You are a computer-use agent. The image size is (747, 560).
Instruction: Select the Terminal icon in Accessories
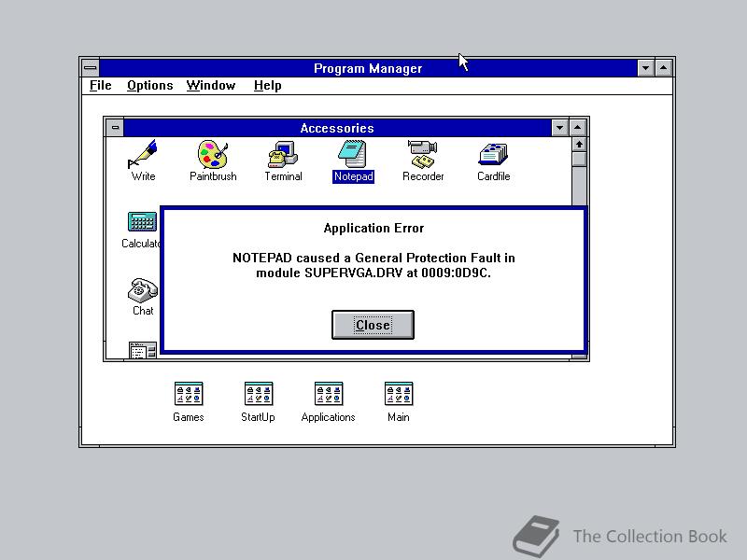[x=283, y=154]
